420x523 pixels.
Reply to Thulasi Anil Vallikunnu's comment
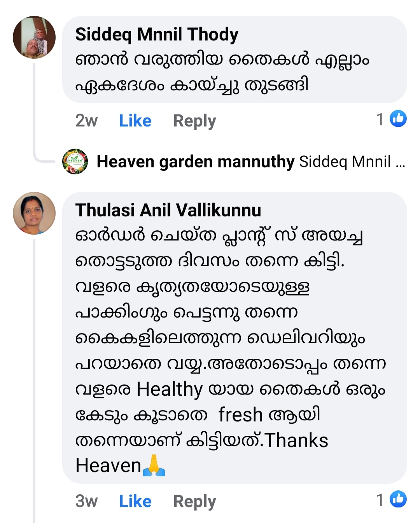pos(194,501)
